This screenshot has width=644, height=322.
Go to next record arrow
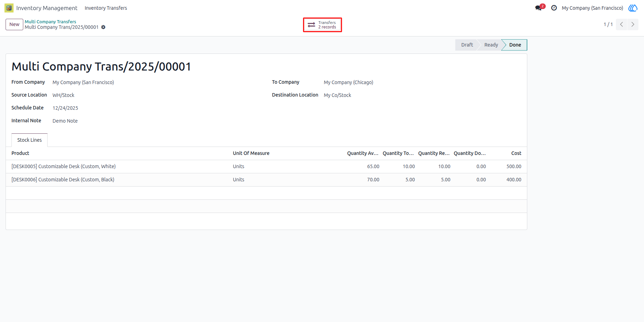(633, 24)
